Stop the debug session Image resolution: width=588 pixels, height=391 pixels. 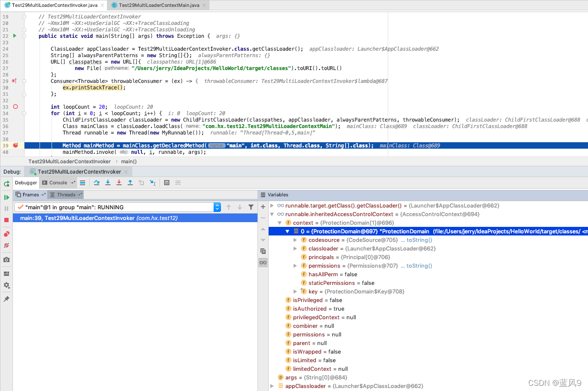tap(6, 220)
